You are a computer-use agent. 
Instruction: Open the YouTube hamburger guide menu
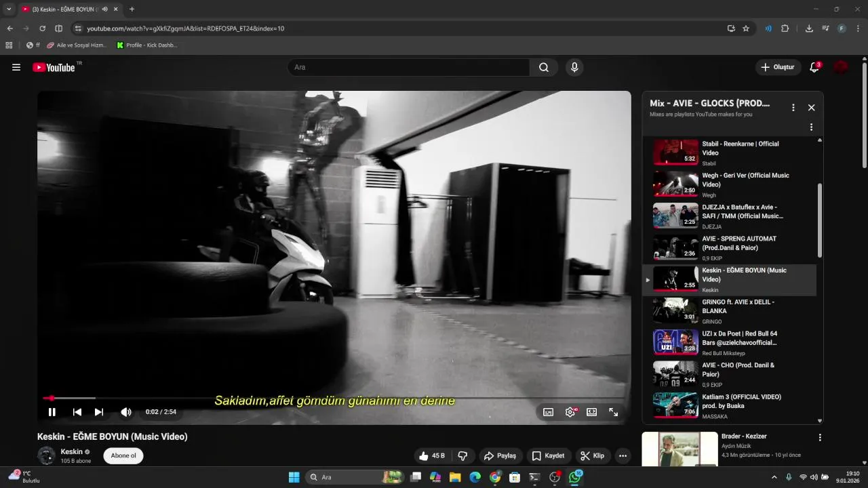click(x=16, y=67)
